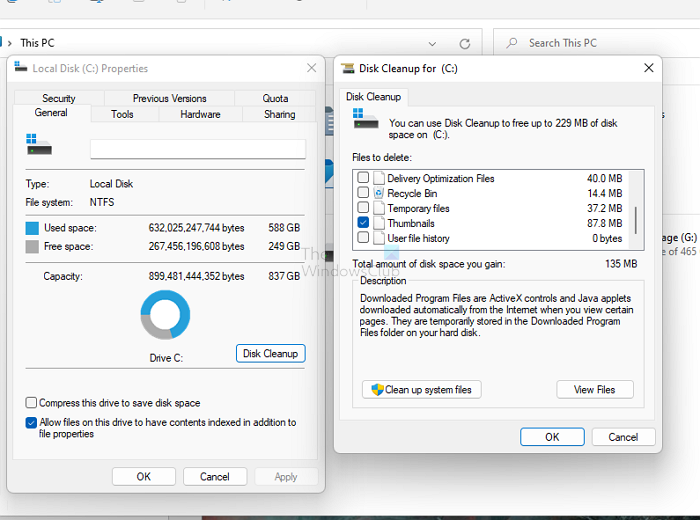Expand the This PC breadcrumb chevron
This screenshot has height=520, width=700.
[9, 43]
